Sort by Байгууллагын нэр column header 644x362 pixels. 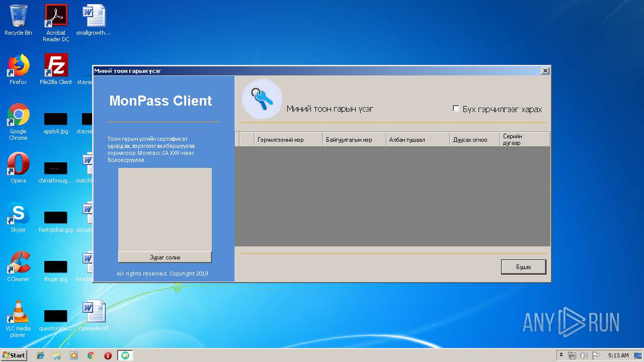(x=354, y=140)
